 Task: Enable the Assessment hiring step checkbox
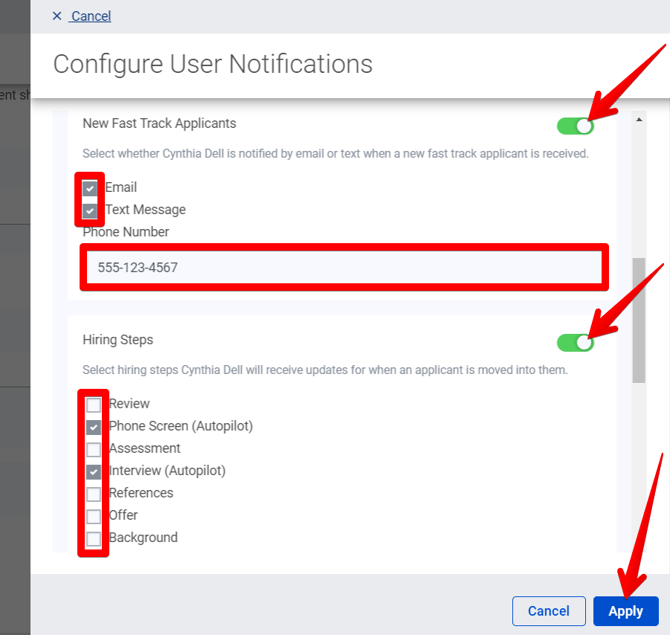pos(94,449)
